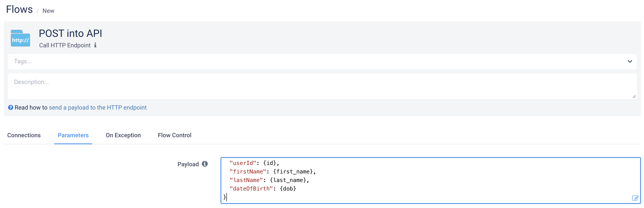Switch to the Connections tab
Viewport: 644px width, 208px height.
coord(24,135)
